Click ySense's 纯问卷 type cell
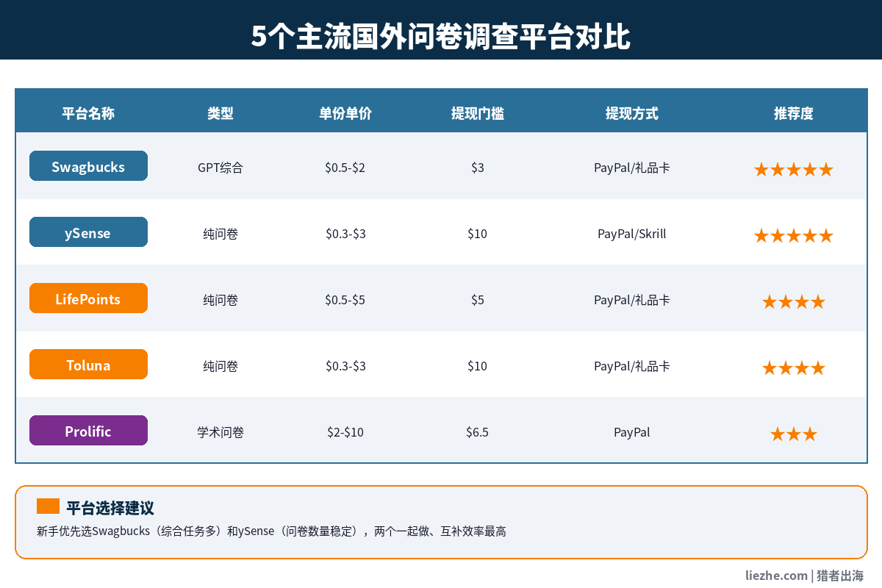Image resolution: width=882 pixels, height=588 pixels. [220, 234]
